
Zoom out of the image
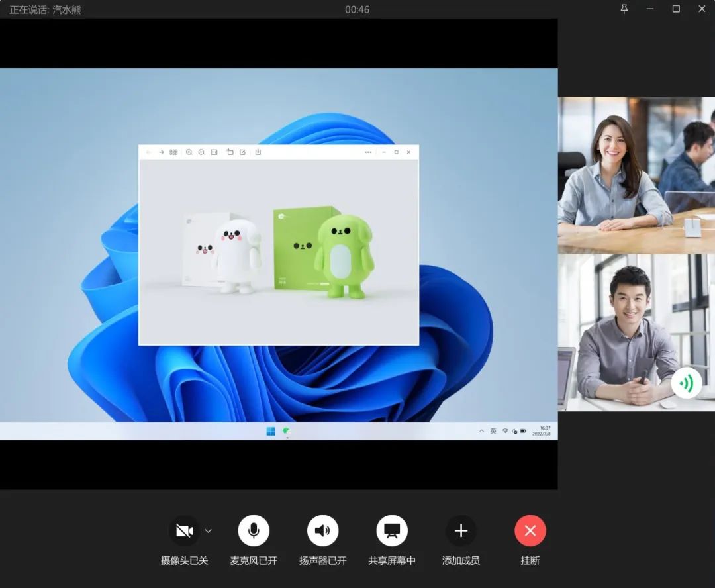pos(201,152)
